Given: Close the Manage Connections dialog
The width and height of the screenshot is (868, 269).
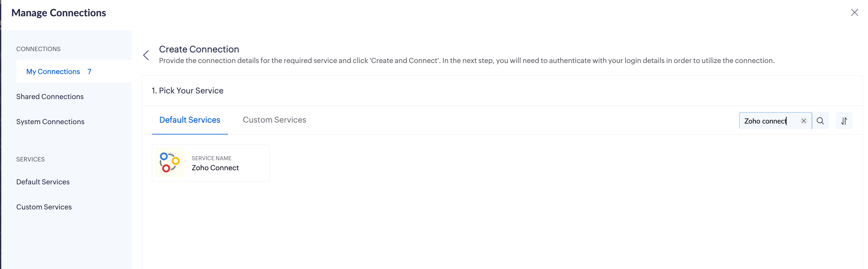Looking at the screenshot, I should click(855, 13).
